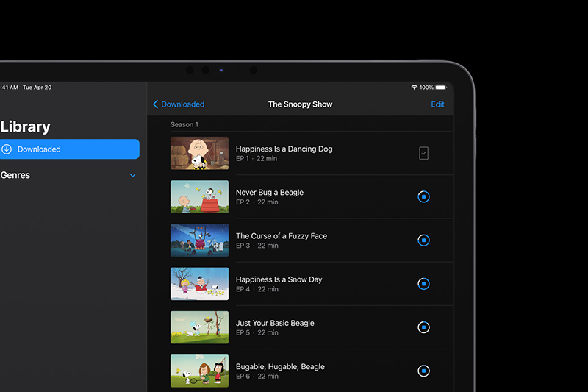Tap the Edit button
The image size is (588, 392).
(x=437, y=104)
